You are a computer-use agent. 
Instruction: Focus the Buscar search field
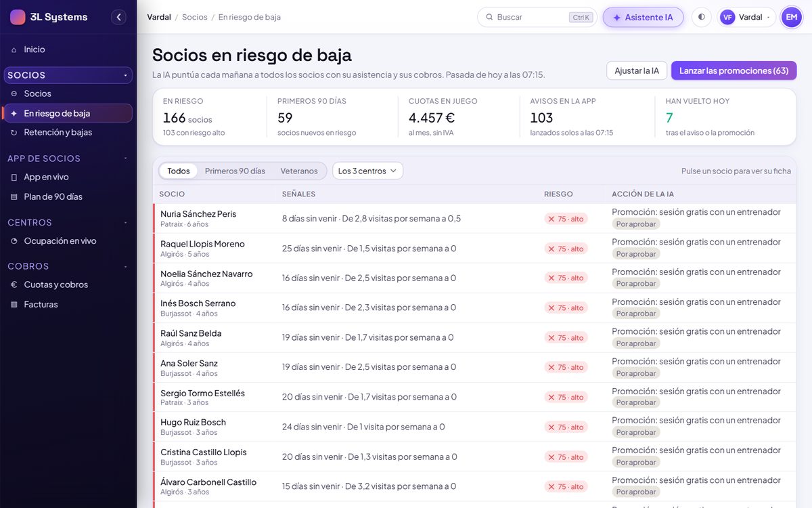[537, 17]
